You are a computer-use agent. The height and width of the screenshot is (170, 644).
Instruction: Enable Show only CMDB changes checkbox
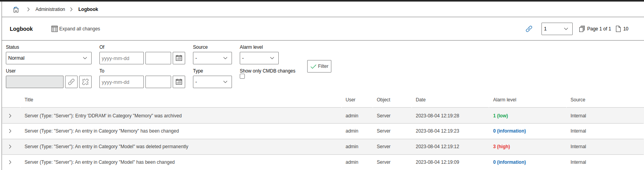(242, 76)
